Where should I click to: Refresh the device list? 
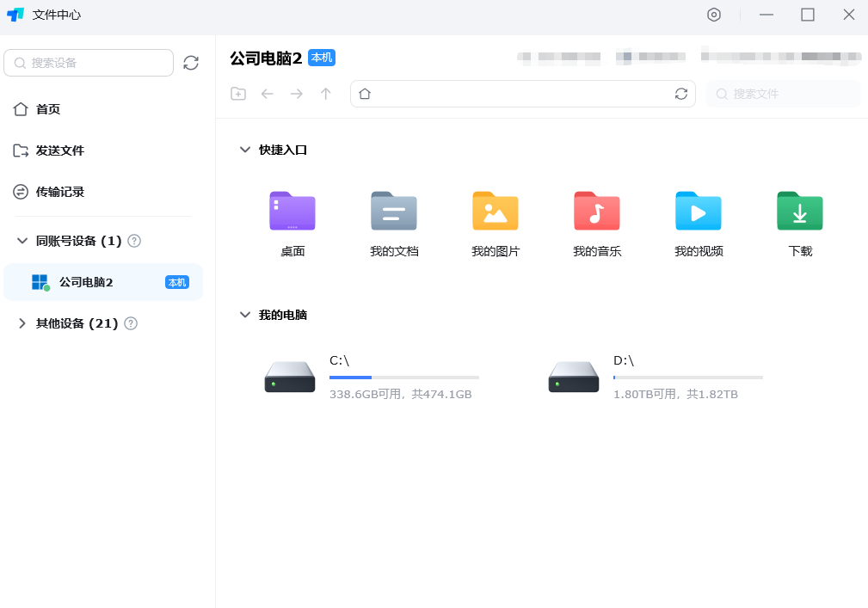point(191,63)
